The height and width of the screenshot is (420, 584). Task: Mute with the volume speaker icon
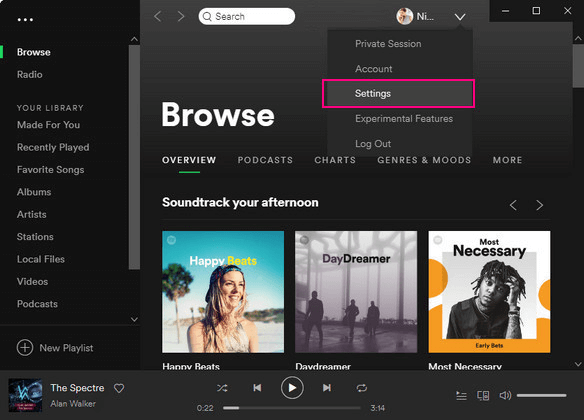(x=505, y=395)
